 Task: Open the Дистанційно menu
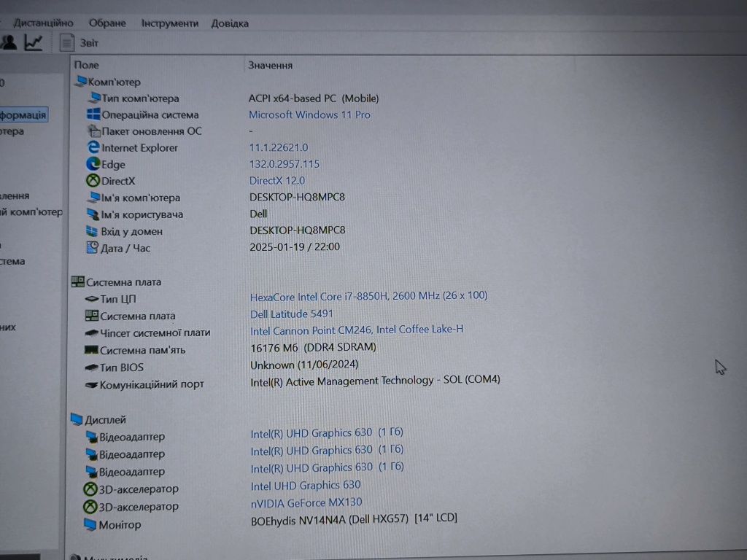click(43, 23)
